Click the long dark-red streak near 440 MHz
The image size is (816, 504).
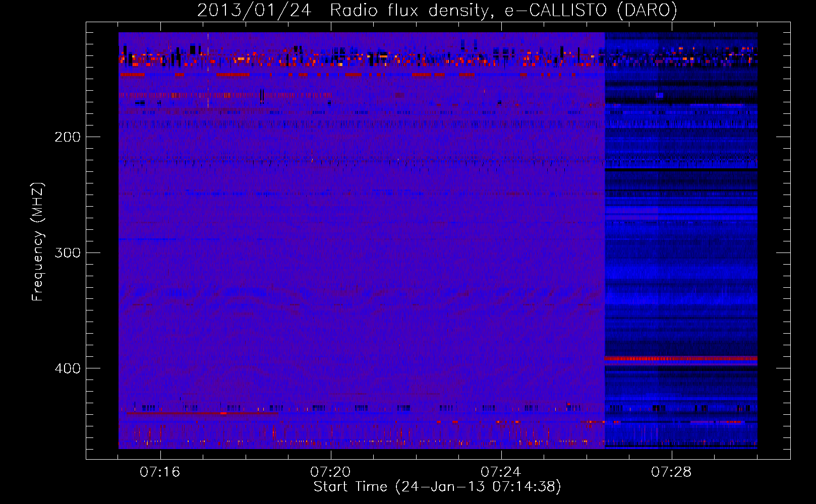(202, 413)
